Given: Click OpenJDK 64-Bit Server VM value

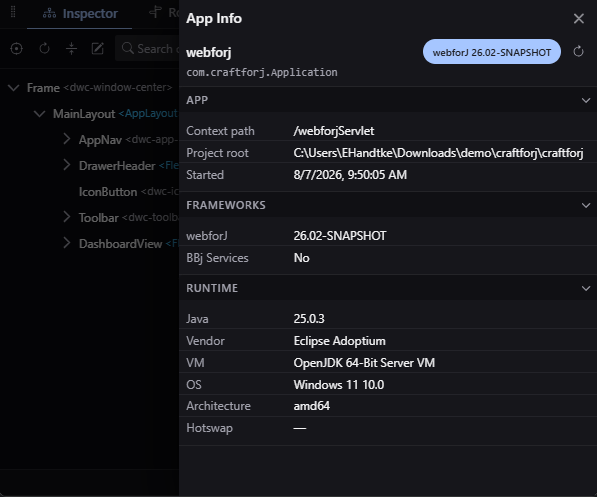Looking at the screenshot, I should pyautogui.click(x=364, y=363).
